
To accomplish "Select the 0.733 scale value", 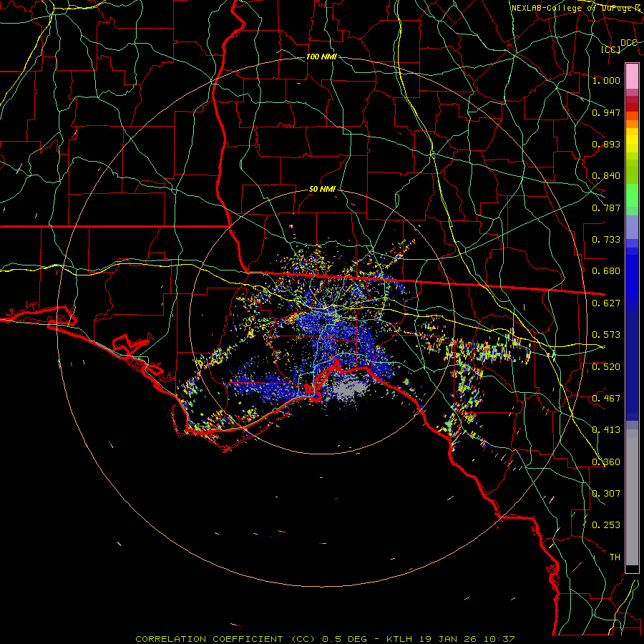I will pyautogui.click(x=606, y=240).
